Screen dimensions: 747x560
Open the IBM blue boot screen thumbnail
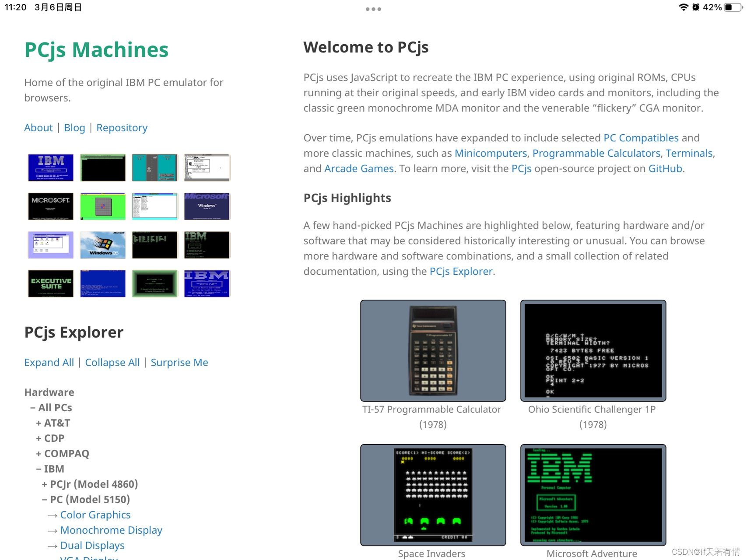point(51,168)
